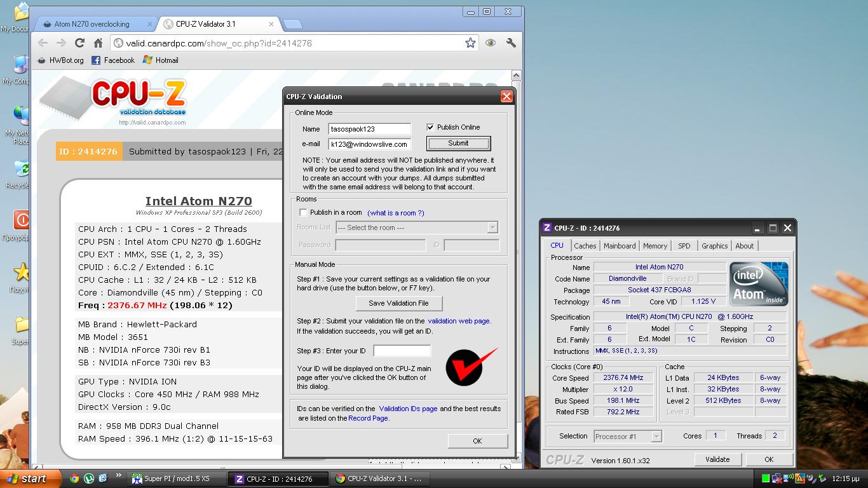Open a new Chrome tab
This screenshot has width=868, height=488.
coord(292,24)
